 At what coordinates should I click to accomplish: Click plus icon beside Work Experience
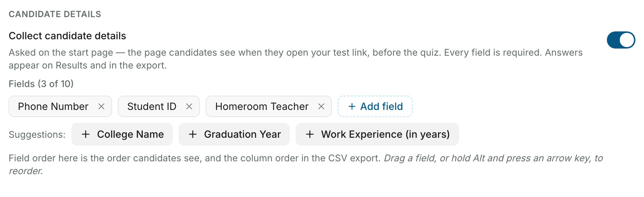310,134
